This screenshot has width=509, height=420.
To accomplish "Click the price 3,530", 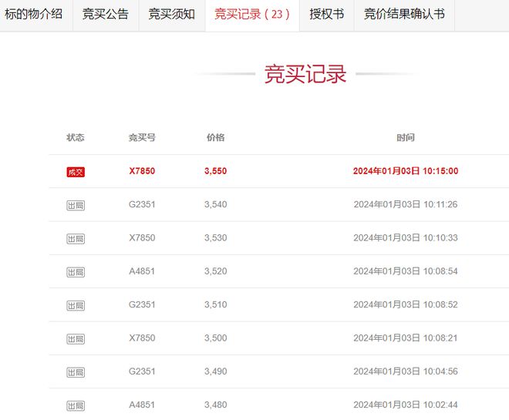I will tap(215, 237).
